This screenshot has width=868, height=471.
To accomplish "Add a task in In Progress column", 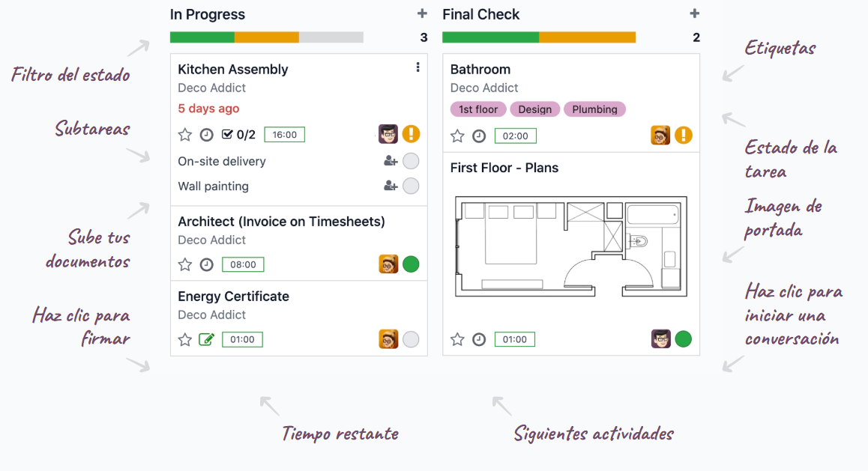I will (422, 13).
